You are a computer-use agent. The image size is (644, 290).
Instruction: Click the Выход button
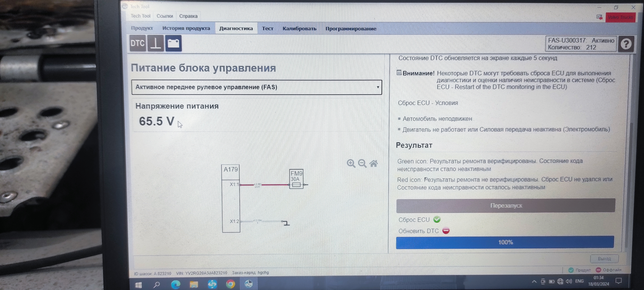(x=604, y=258)
